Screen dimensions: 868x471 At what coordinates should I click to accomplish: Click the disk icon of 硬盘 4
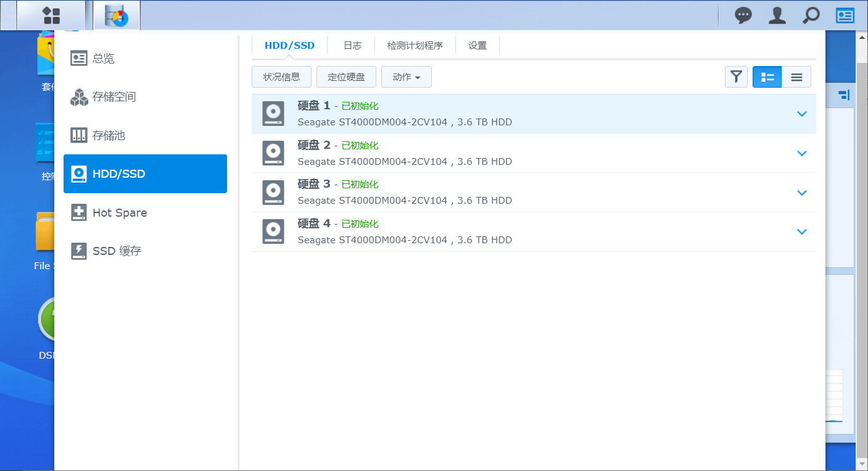[273, 231]
